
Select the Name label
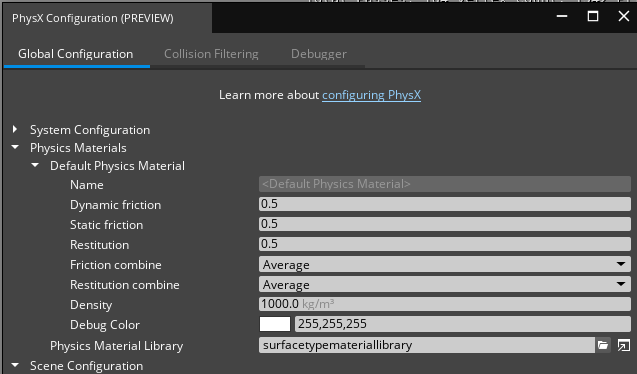[x=87, y=185]
